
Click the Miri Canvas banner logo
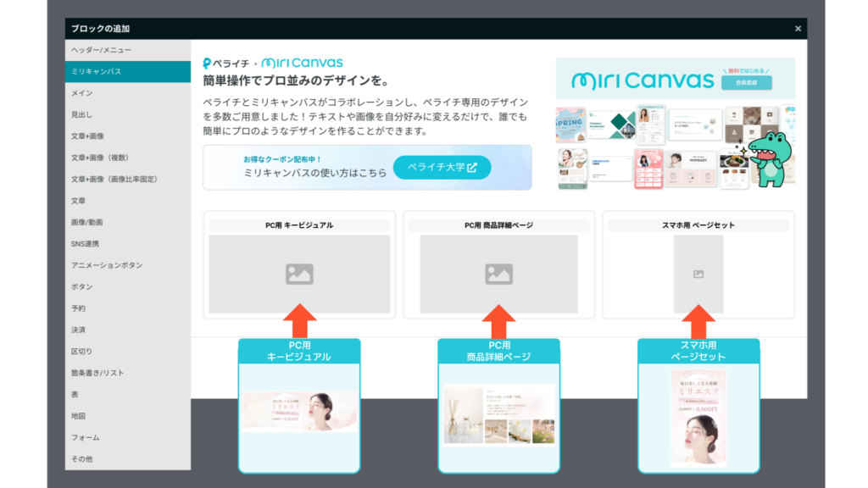coord(643,80)
